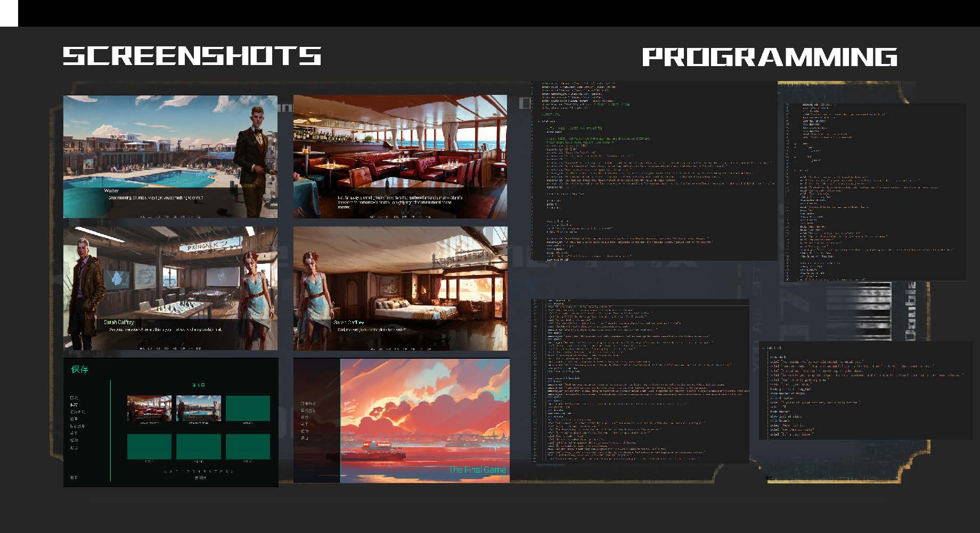Screen dimensions: 980x533
Task: Click the Waiter name label in dialogue box
Action: coord(111,190)
